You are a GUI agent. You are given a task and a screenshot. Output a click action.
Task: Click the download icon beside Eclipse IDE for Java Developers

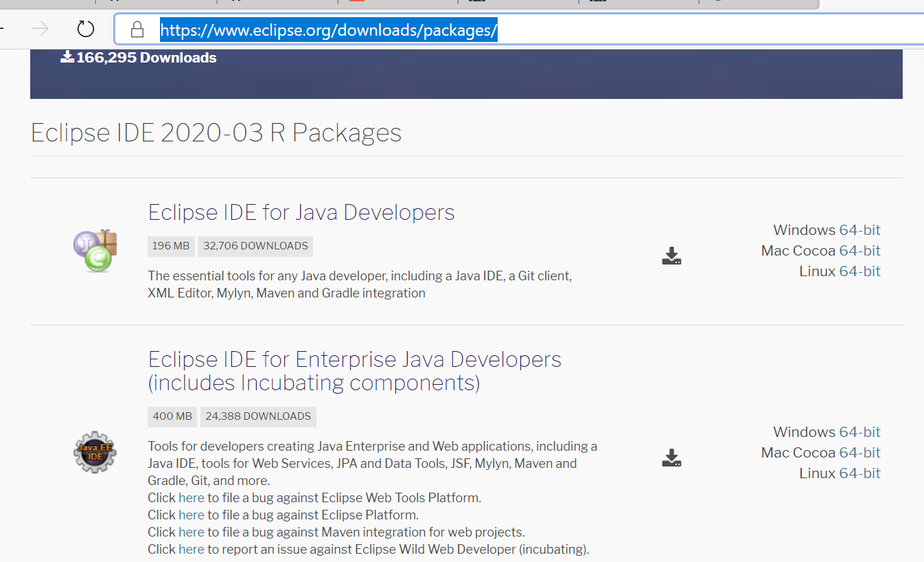point(671,256)
